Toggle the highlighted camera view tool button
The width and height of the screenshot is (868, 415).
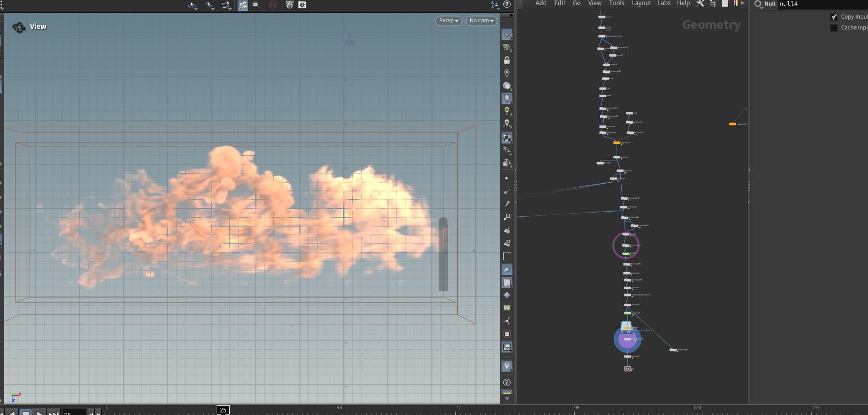[243, 5]
